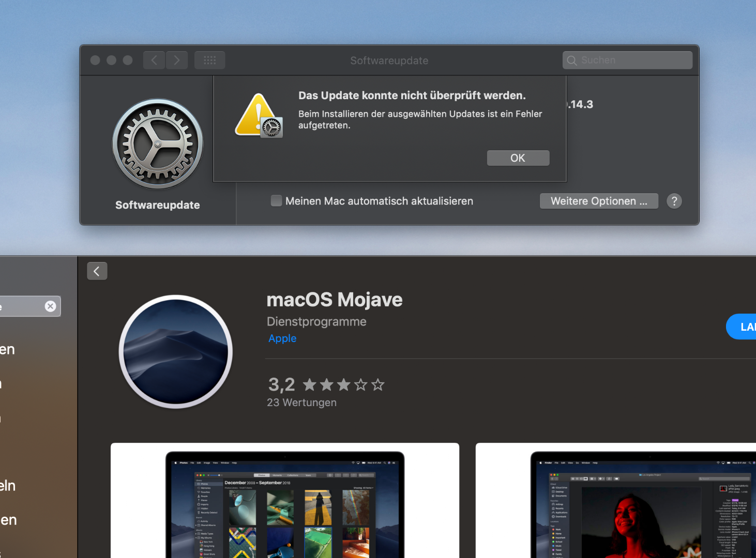Select the "macOS Mojave" app title
Screen dimensions: 756x558
pyautogui.click(x=335, y=300)
